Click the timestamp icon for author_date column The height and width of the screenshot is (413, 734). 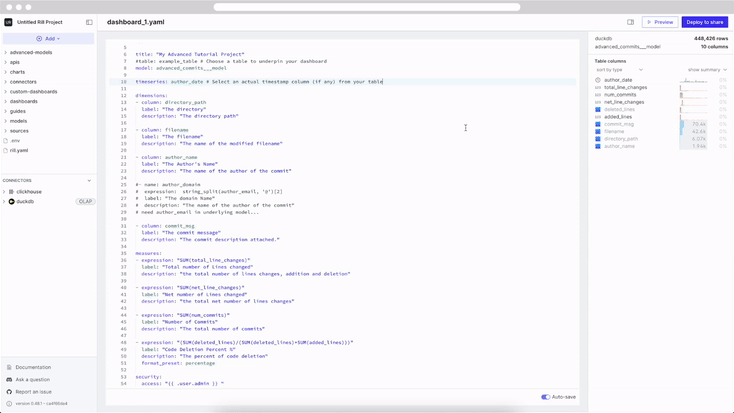click(598, 80)
